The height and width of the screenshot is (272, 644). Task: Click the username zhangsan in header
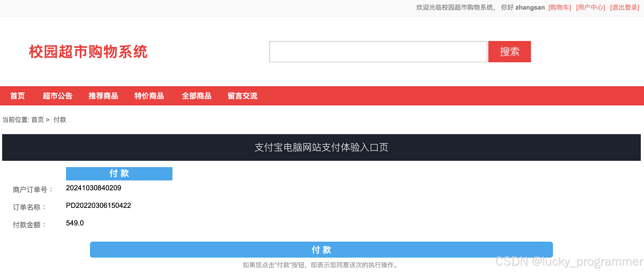[530, 7]
